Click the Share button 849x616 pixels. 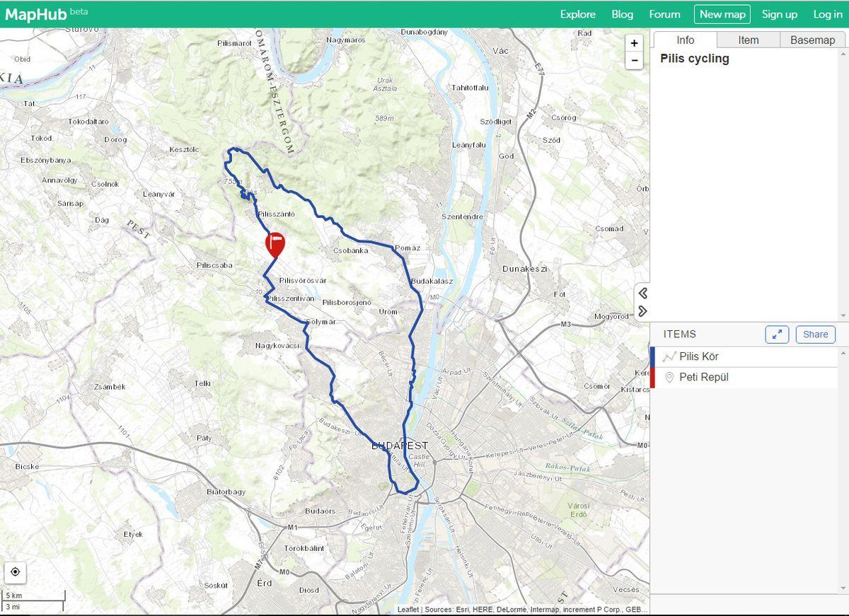pos(815,335)
